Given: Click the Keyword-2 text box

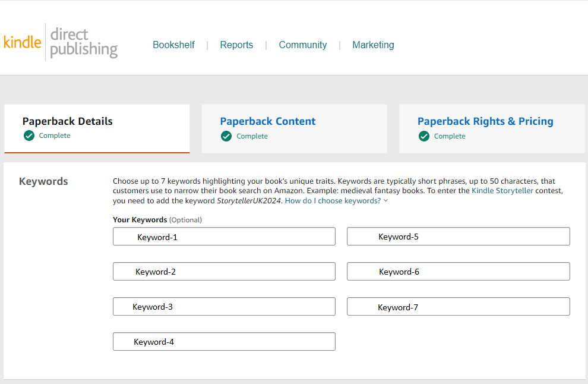Looking at the screenshot, I should (224, 271).
